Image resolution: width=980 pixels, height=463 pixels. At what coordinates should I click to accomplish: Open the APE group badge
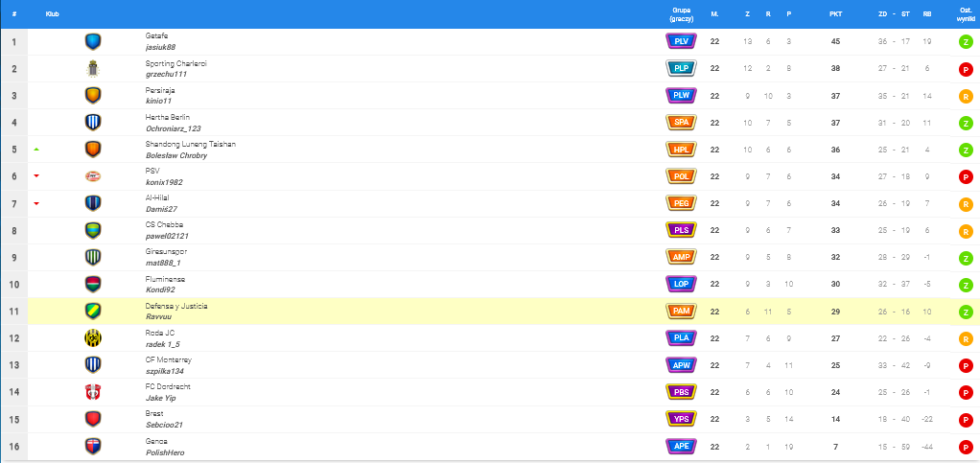pyautogui.click(x=680, y=446)
